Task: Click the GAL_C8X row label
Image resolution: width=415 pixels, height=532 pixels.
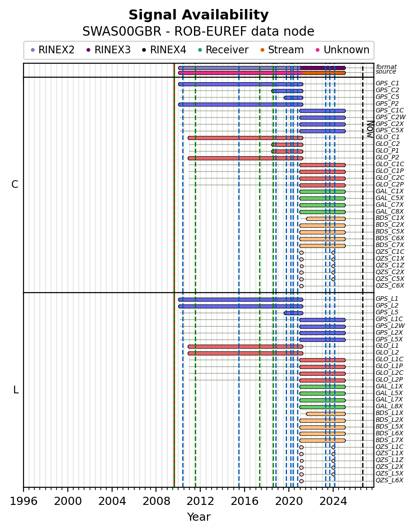Action: pos(390,211)
